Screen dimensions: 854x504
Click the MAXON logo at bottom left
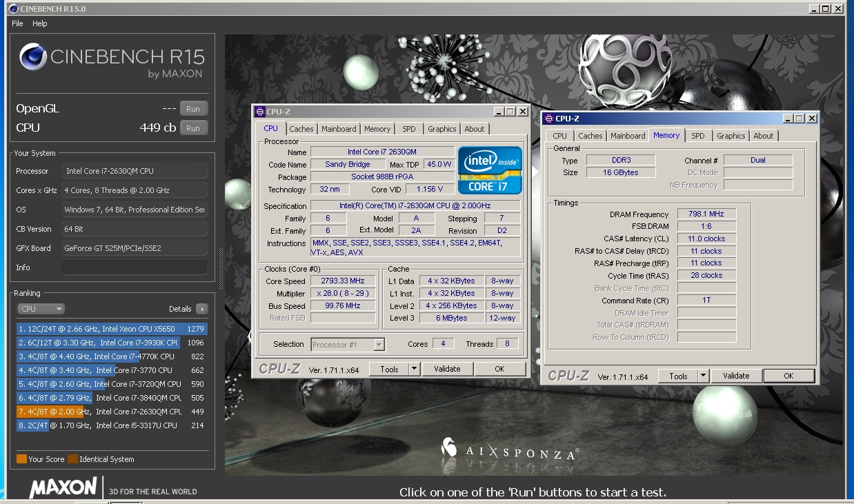pyautogui.click(x=63, y=488)
